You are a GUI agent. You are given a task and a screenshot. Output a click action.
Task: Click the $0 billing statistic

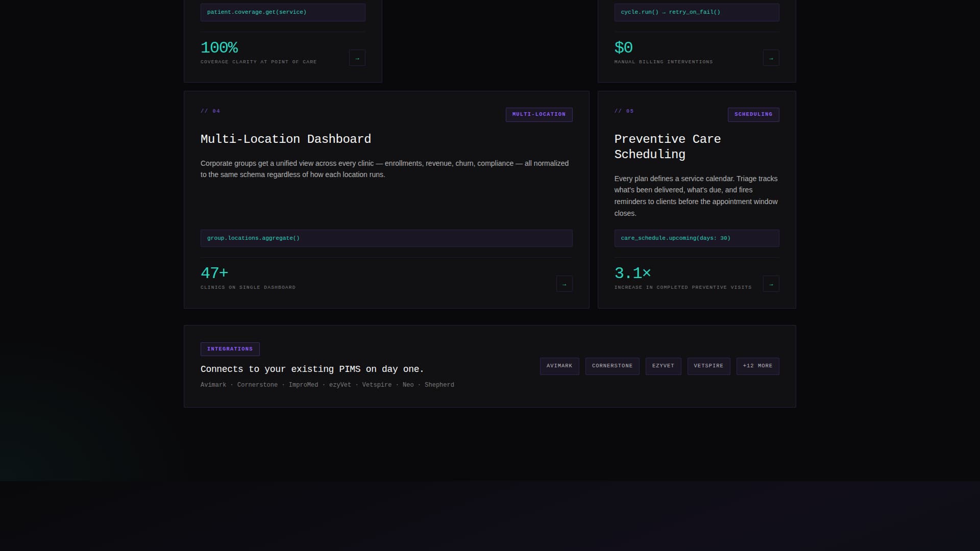pos(623,47)
